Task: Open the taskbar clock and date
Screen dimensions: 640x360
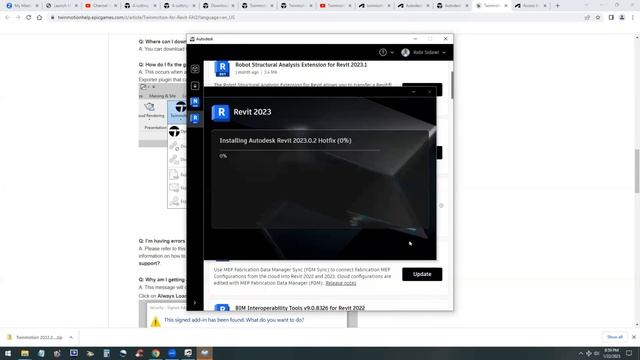Action: pos(611,353)
